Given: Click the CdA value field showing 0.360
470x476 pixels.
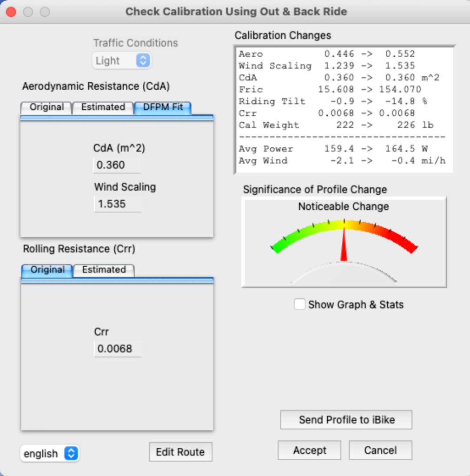Looking at the screenshot, I should pos(117,165).
